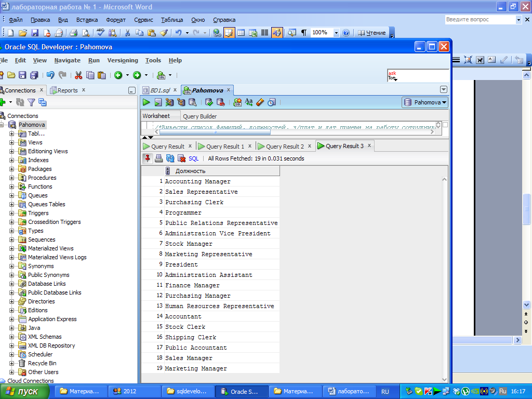Click the New Connection green plus icon
Screen dimensions: 532x399
(3, 102)
